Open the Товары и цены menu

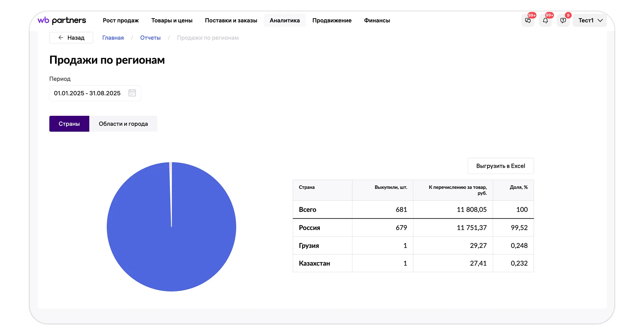coord(172,20)
